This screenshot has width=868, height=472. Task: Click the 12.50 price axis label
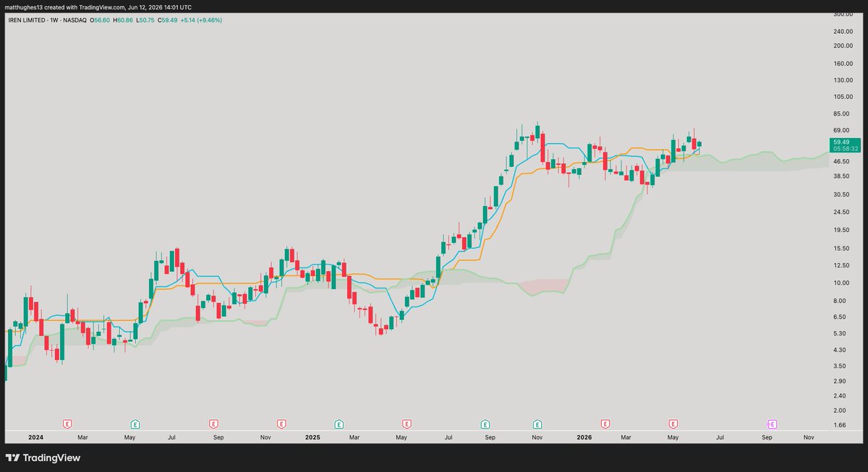point(841,265)
